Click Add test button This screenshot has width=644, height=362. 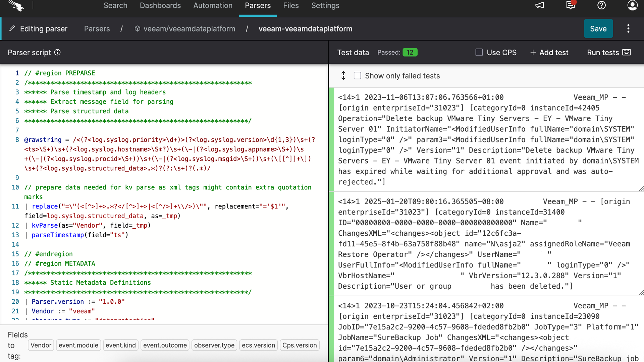tap(549, 52)
